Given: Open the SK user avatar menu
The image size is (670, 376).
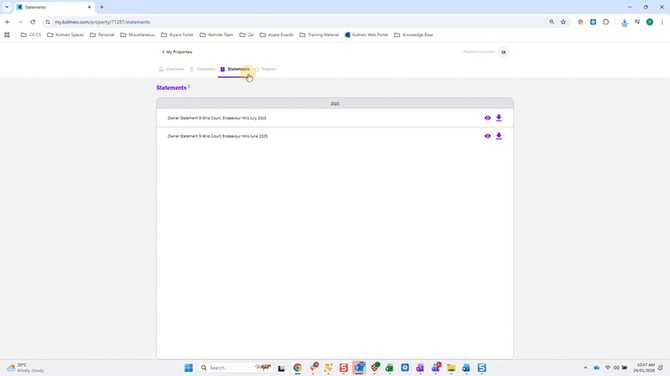Looking at the screenshot, I should [503, 52].
